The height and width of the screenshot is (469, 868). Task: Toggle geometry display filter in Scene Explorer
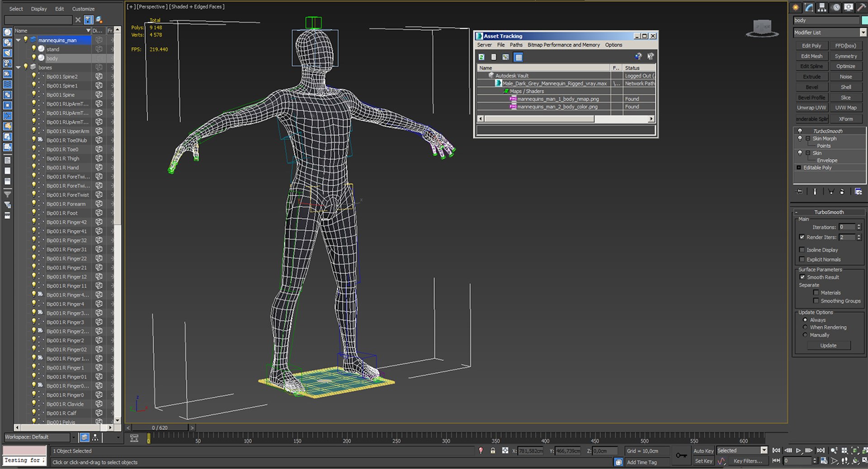[x=7, y=32]
